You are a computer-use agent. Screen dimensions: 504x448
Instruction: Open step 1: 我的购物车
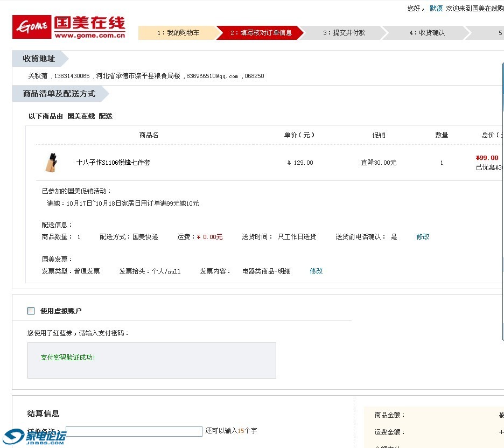pos(178,33)
